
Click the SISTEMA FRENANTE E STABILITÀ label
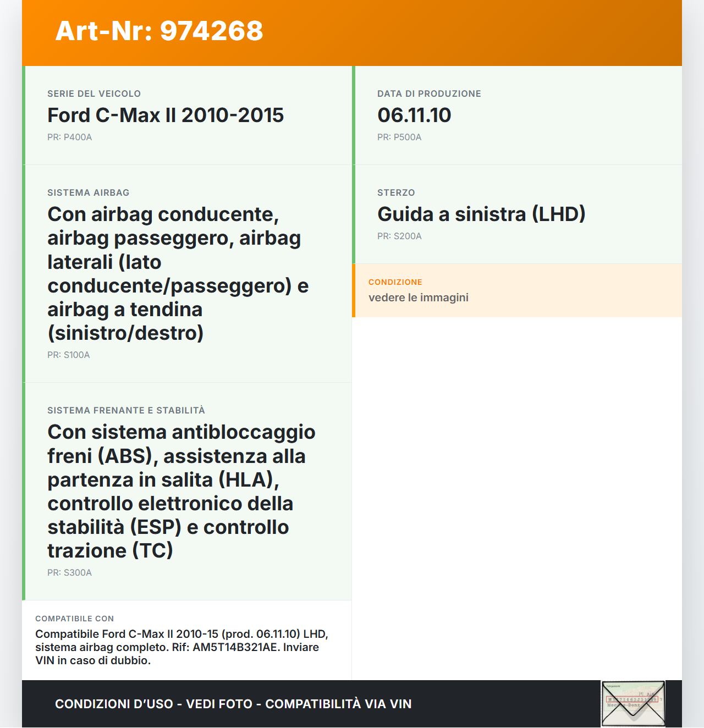pos(126,410)
